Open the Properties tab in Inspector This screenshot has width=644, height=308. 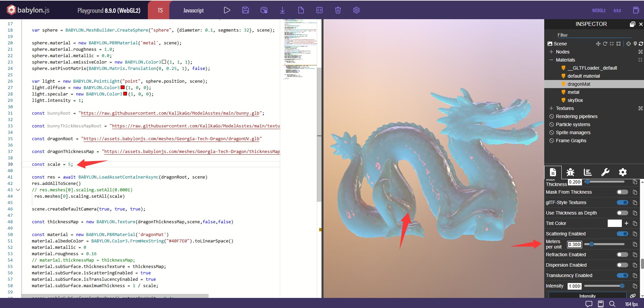pos(553,172)
